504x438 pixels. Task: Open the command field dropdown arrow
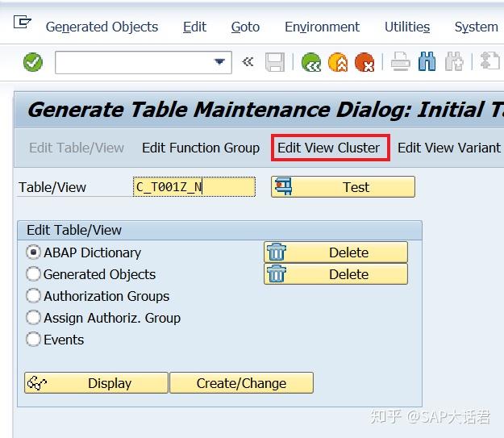pos(219,62)
